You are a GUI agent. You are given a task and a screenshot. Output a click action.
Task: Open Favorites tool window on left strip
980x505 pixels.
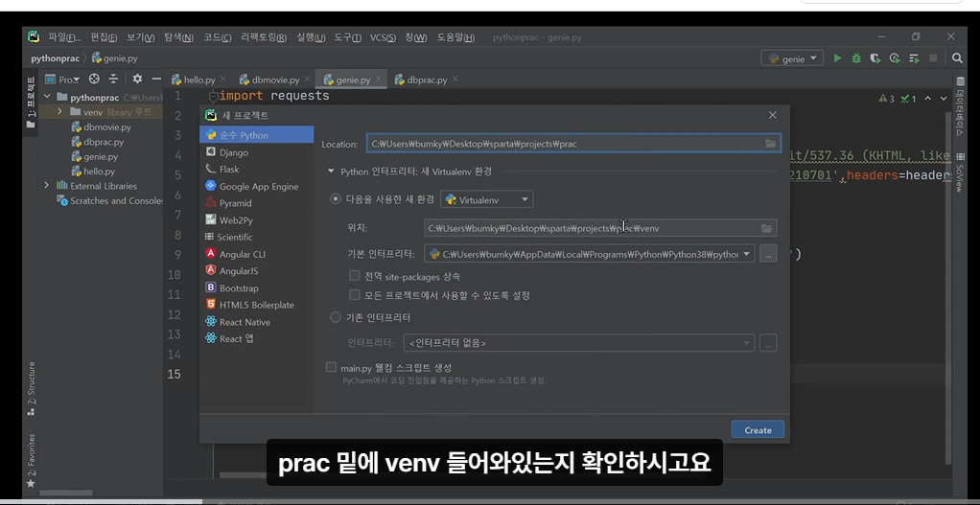pos(32,460)
